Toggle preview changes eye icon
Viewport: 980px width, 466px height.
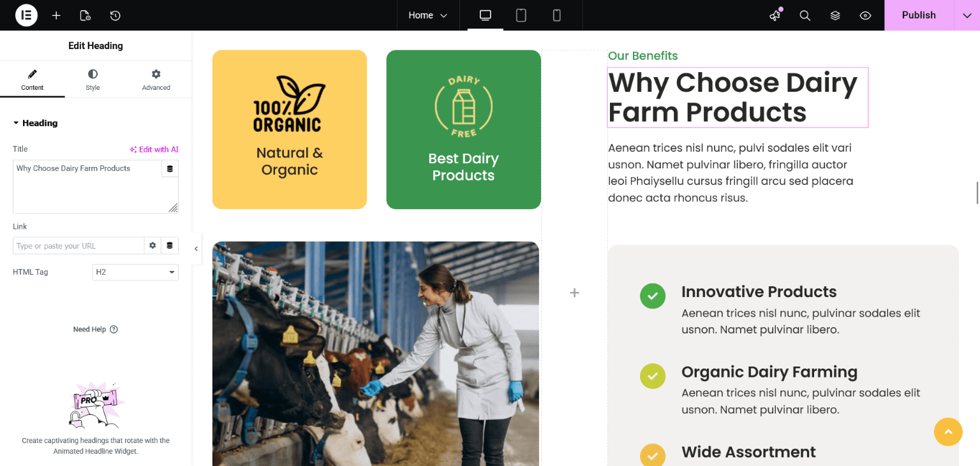click(865, 15)
